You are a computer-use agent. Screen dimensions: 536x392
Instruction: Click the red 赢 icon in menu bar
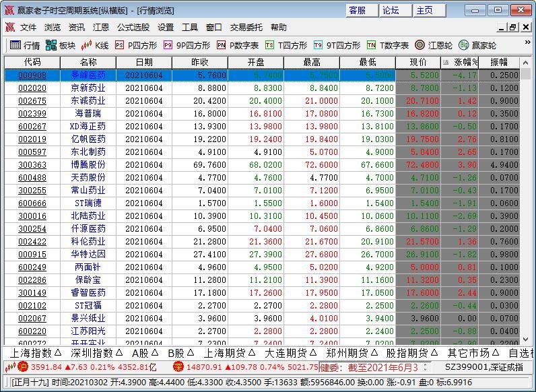click(x=10, y=28)
